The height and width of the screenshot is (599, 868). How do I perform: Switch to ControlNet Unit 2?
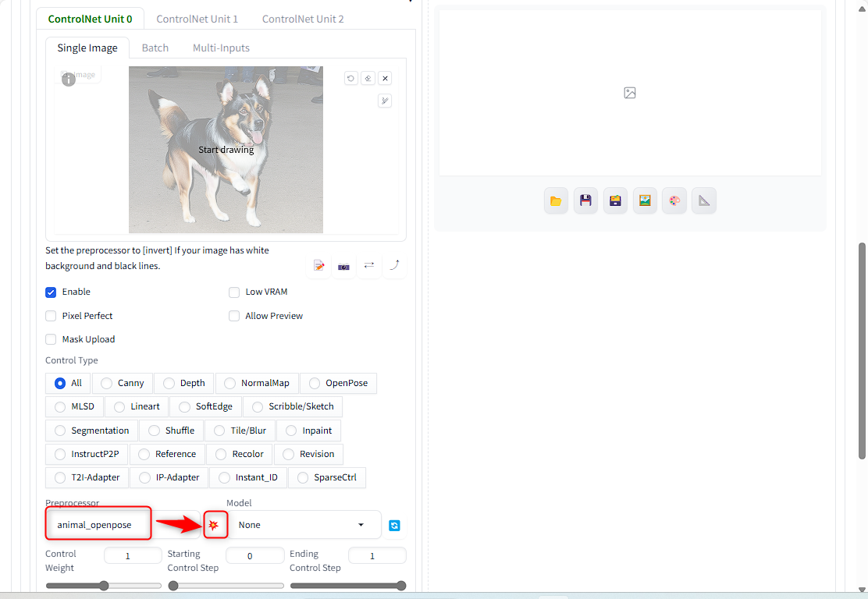(303, 19)
